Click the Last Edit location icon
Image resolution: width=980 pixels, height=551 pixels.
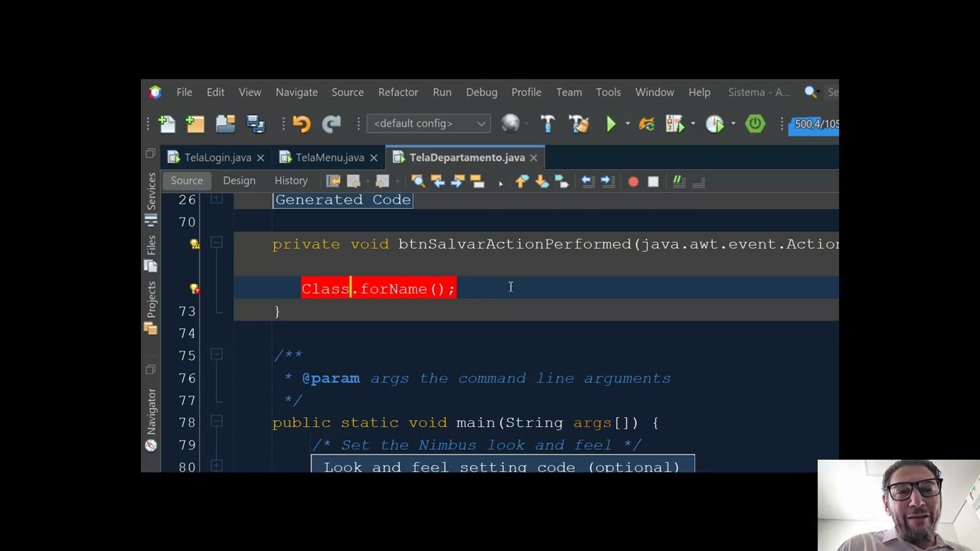[x=333, y=181]
